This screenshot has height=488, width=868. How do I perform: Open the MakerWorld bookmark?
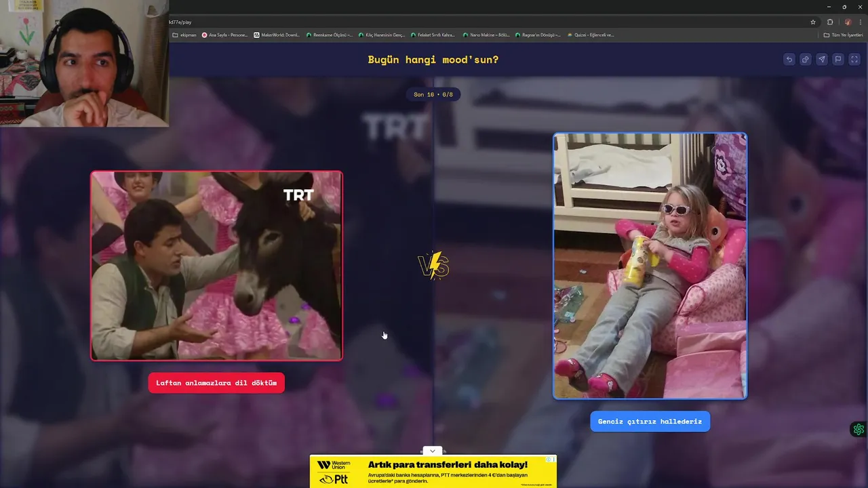click(277, 35)
